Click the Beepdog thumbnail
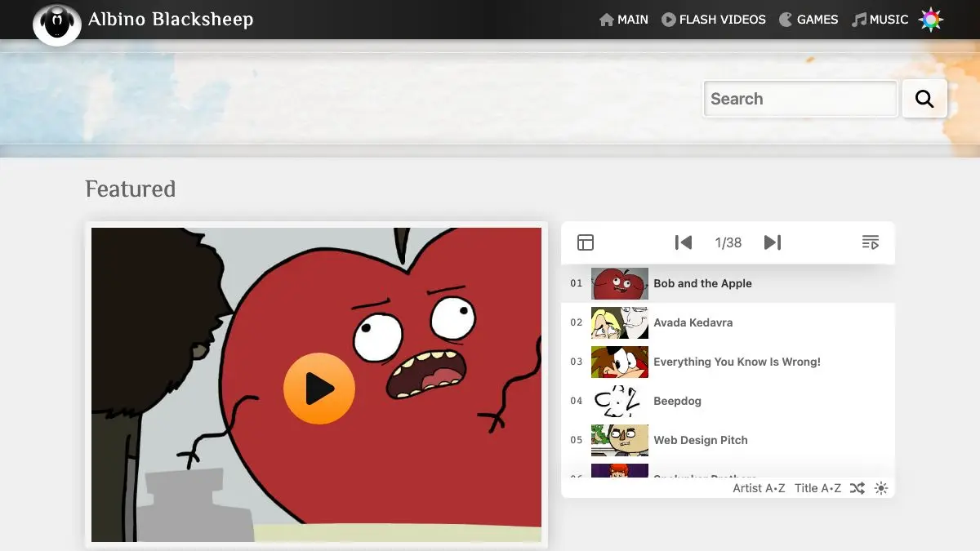The height and width of the screenshot is (551, 980). (x=620, y=401)
